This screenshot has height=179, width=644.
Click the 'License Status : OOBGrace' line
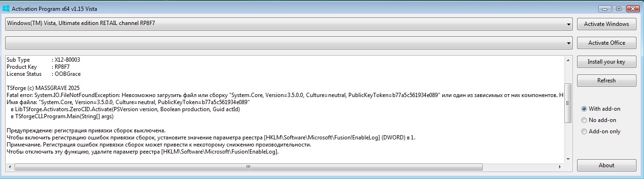tap(44, 74)
